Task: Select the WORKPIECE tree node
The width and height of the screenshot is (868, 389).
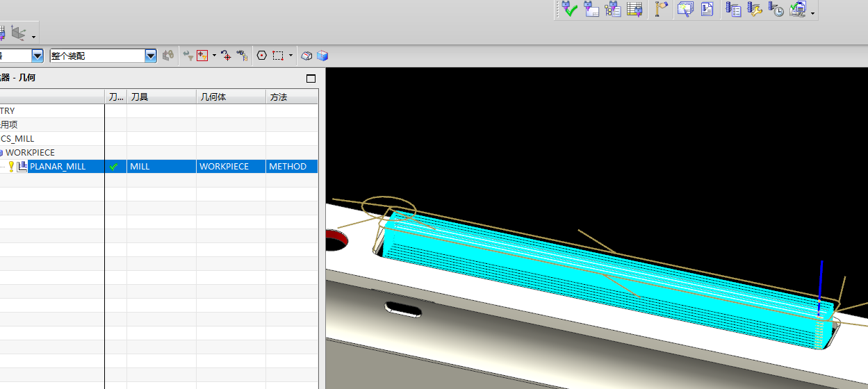Action: coord(30,152)
